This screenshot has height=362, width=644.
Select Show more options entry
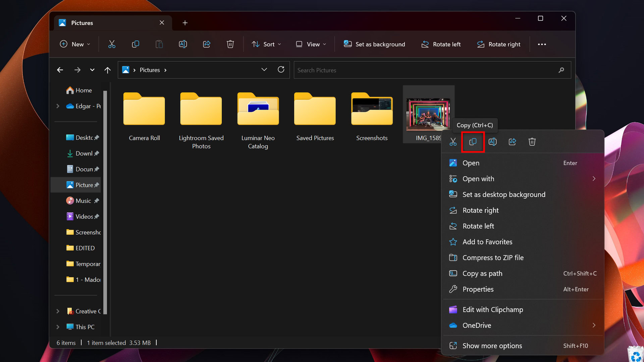(492, 346)
